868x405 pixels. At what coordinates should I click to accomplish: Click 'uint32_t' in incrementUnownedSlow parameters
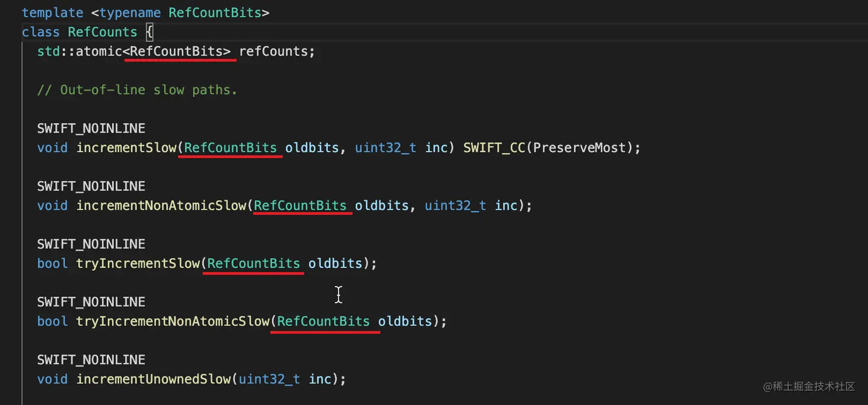coord(270,379)
